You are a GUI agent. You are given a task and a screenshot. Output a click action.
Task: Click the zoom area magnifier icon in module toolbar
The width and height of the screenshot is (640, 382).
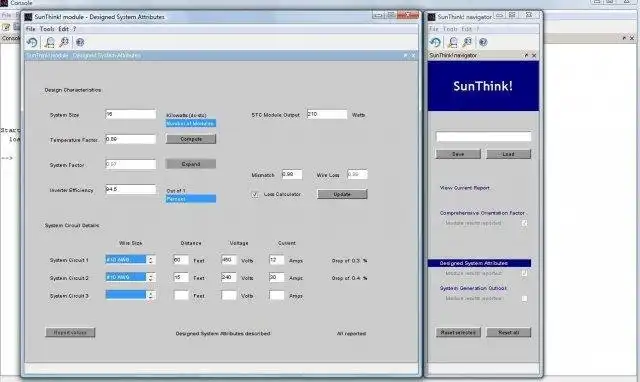click(x=49, y=42)
